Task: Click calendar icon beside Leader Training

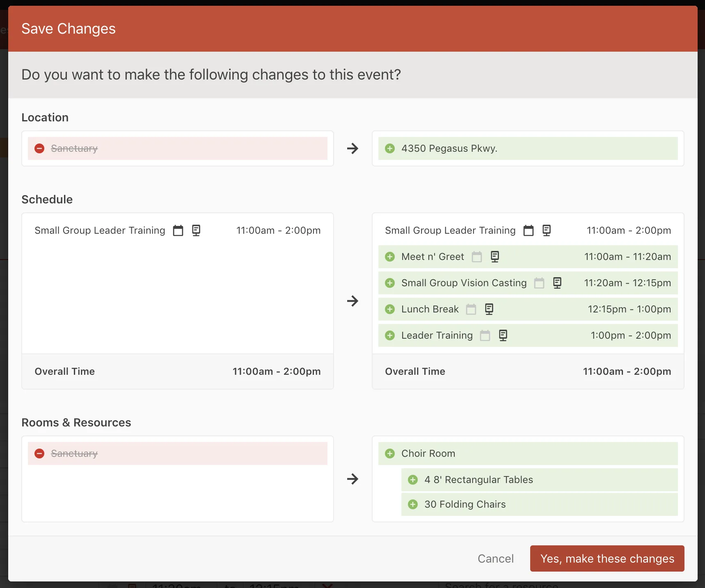Action: [x=485, y=335]
